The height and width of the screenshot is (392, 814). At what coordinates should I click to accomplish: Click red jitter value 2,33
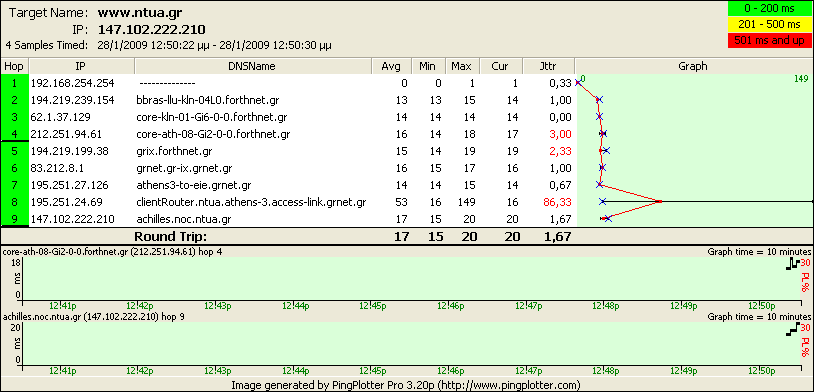pos(560,151)
